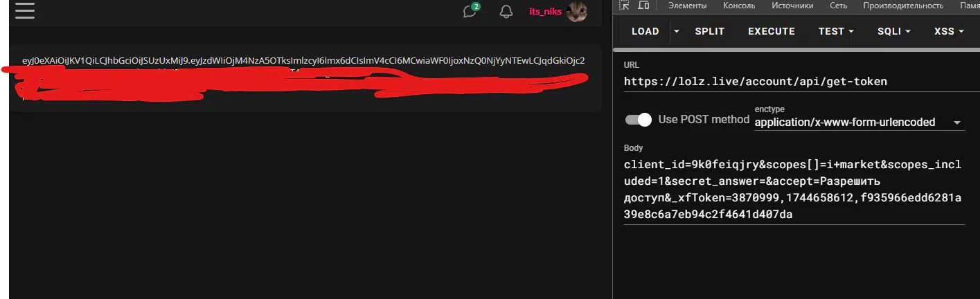Switch to the Сеть tab
This screenshot has width=980, height=299.
[839, 6]
